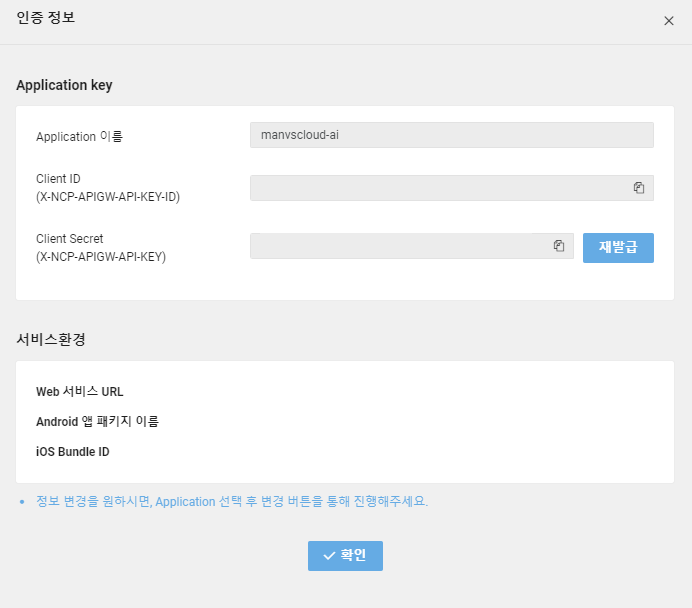
Task: Click the 서비스환경 section heading
Action: coord(51,339)
